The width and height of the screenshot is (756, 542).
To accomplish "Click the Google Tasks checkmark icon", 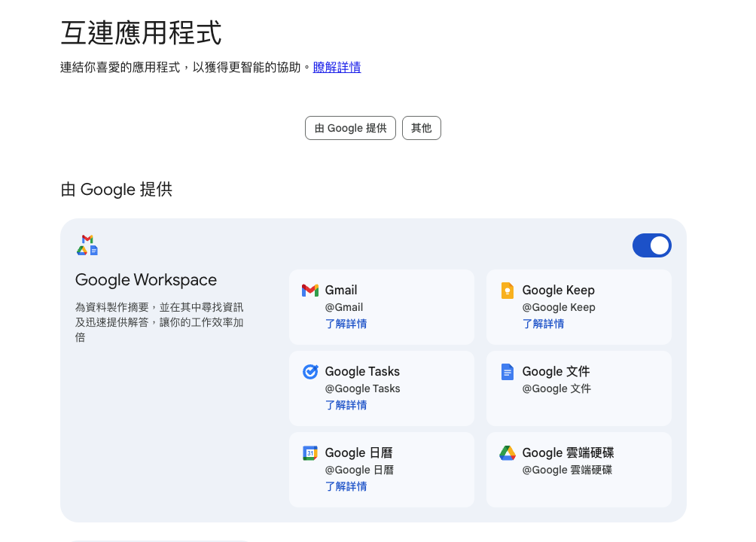I will (x=310, y=371).
